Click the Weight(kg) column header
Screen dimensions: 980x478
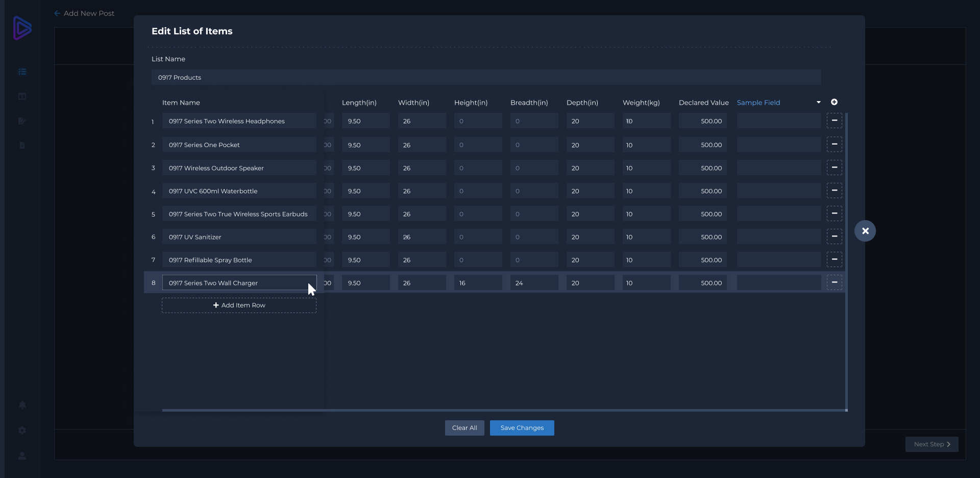click(x=641, y=103)
